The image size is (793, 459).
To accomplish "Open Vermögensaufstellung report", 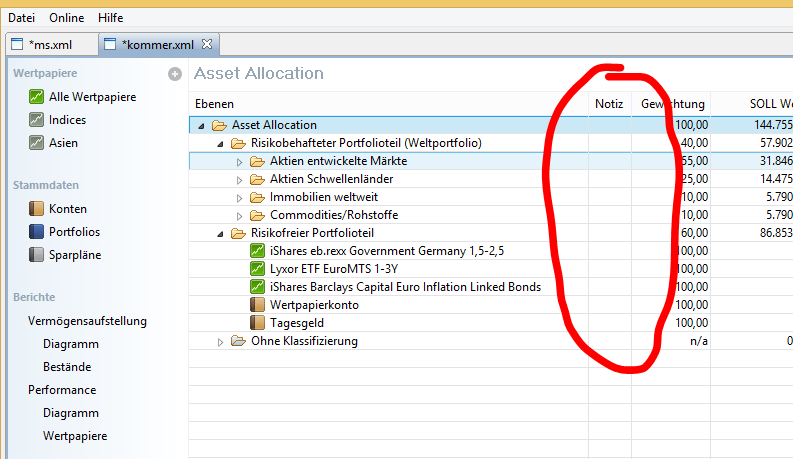I will (x=87, y=321).
